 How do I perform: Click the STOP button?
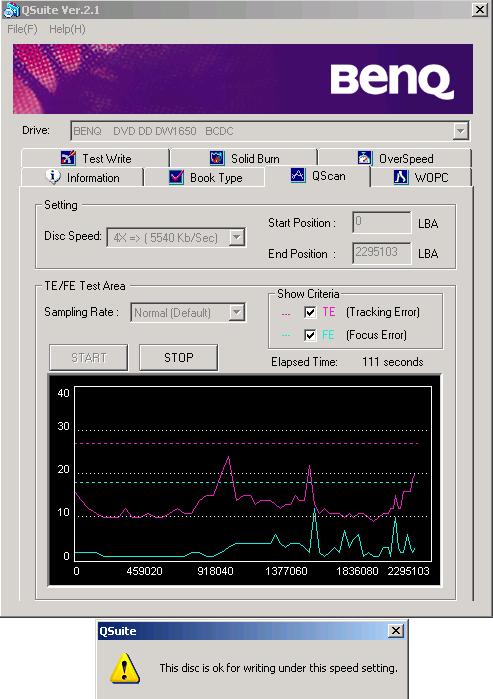[x=179, y=358]
